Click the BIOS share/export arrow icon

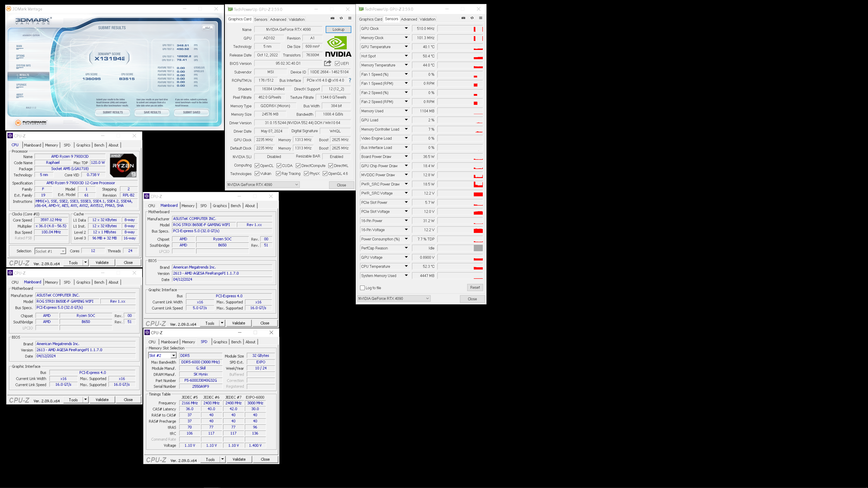click(x=328, y=63)
